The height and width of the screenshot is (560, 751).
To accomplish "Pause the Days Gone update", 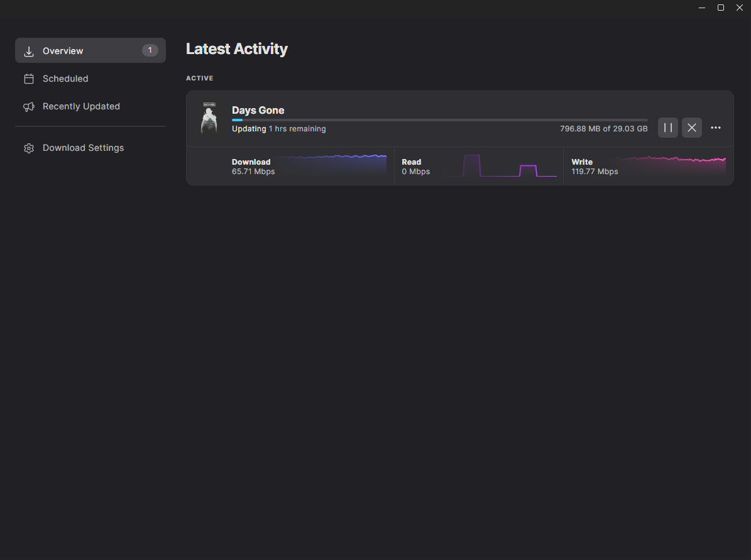I will [x=667, y=128].
